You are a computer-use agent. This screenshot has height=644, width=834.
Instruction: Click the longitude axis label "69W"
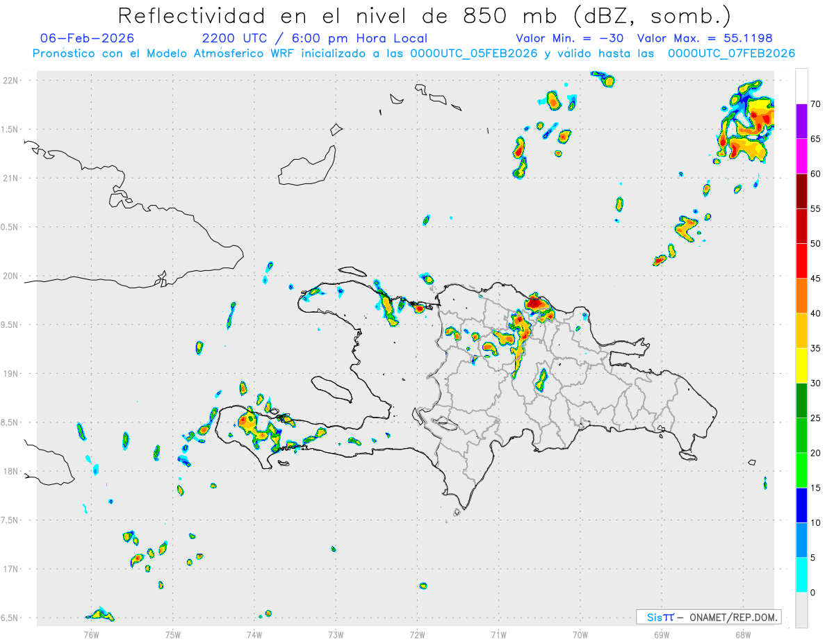point(662,634)
